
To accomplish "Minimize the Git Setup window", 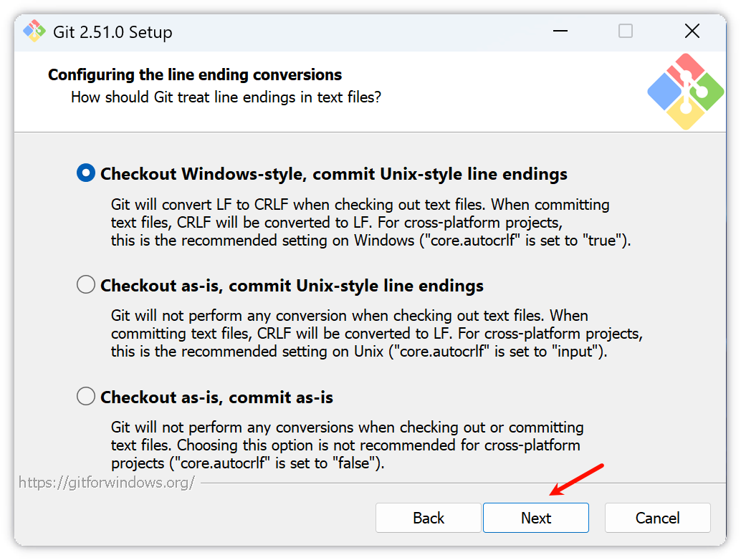I will pos(560,32).
